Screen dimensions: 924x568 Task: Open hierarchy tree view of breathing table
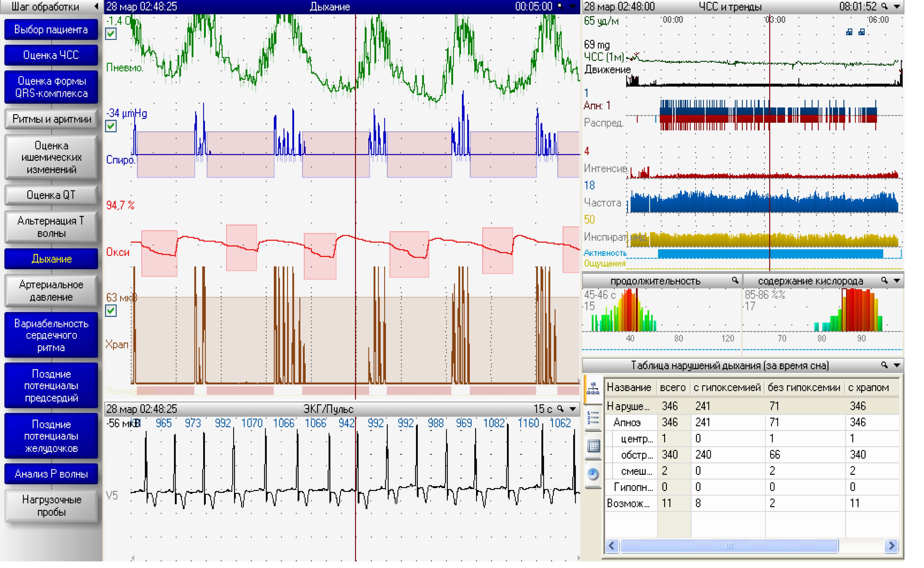pos(593,388)
